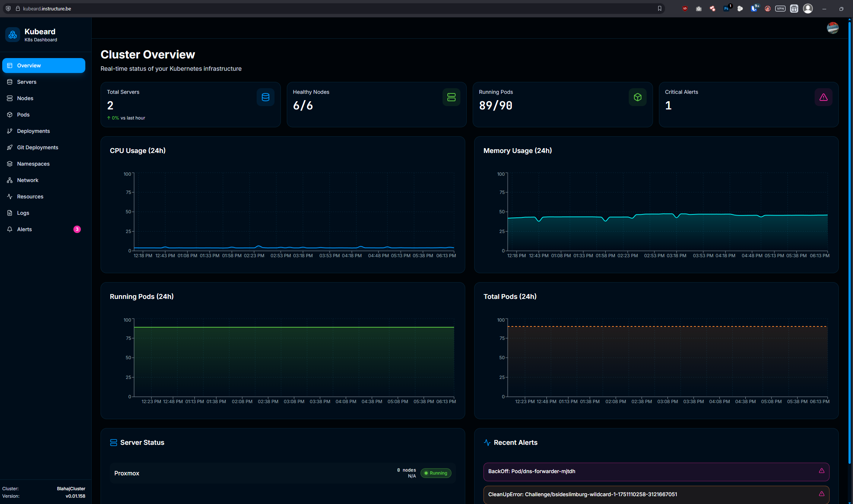Open Deployments via its branch icon
853x504 pixels.
(x=10, y=131)
